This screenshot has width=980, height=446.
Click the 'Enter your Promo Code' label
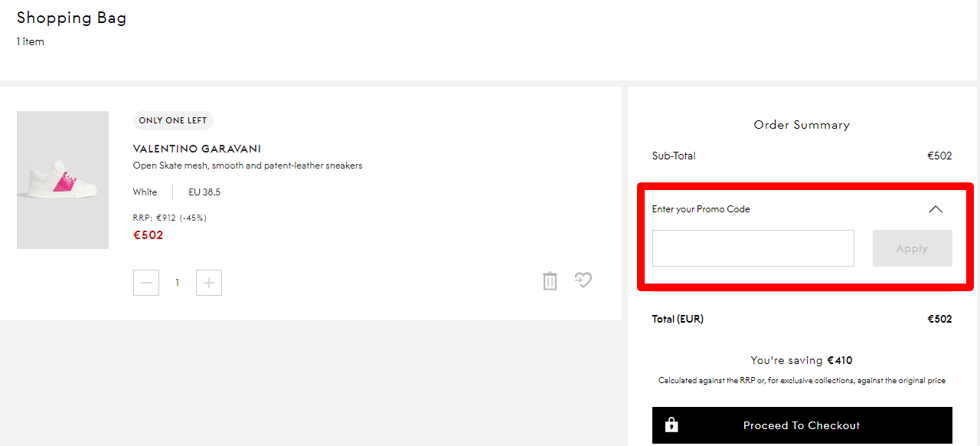[701, 209]
